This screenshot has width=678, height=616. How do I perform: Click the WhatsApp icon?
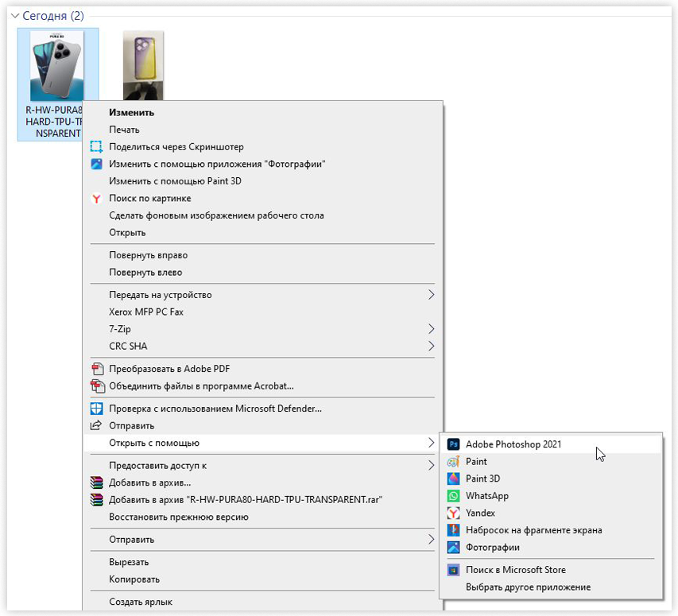click(x=453, y=496)
